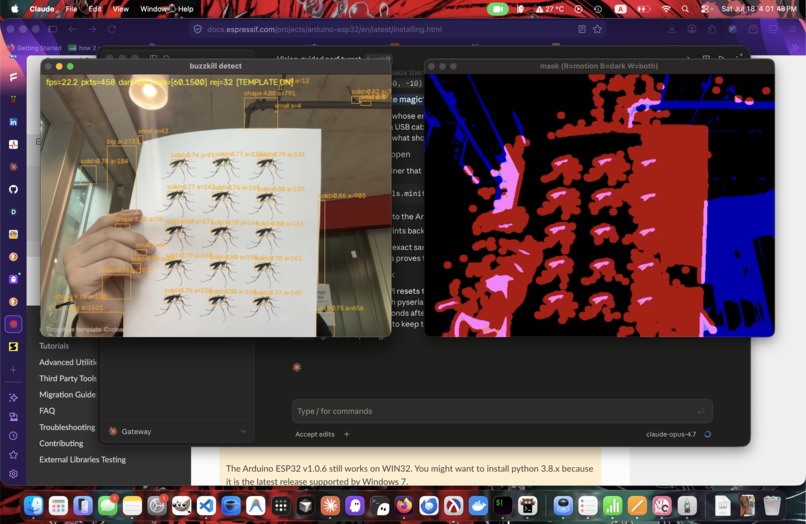The width and height of the screenshot is (806, 524).
Task: Click the buzzkill detect window title
Action: (215, 66)
